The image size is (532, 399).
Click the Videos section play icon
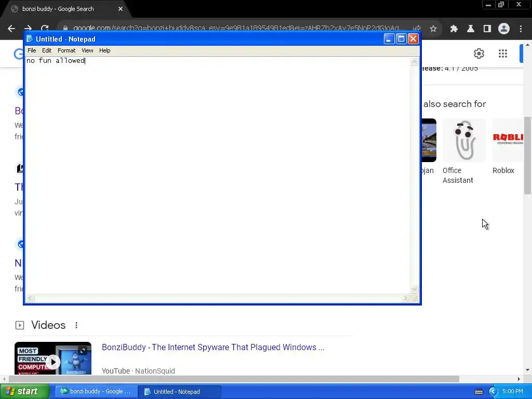pyautogui.click(x=20, y=325)
